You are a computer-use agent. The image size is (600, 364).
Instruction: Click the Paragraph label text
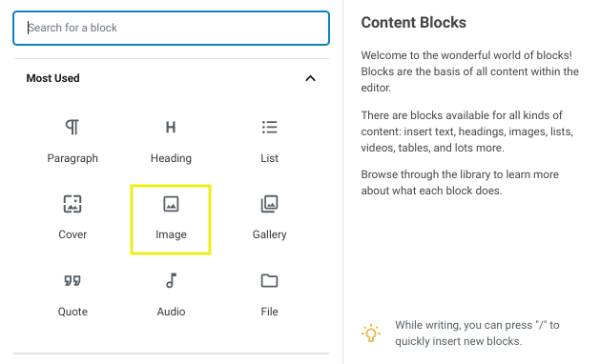(72, 158)
